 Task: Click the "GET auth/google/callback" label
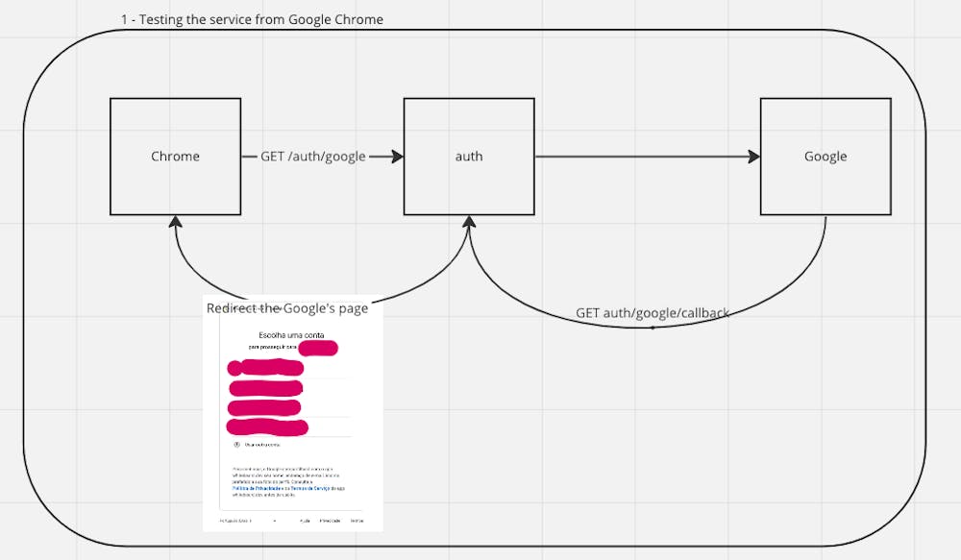tap(653, 312)
